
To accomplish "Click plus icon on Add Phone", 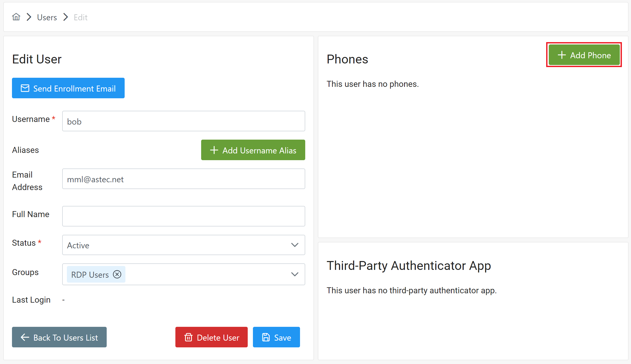I will 562,55.
